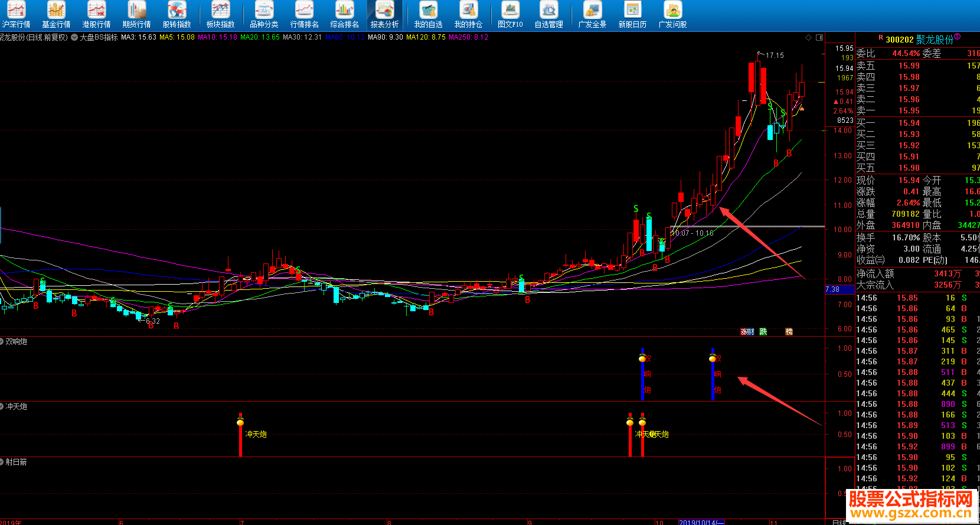Click the 大宗流入 3256万 row
This screenshot has height=525, width=980.
tap(918, 285)
